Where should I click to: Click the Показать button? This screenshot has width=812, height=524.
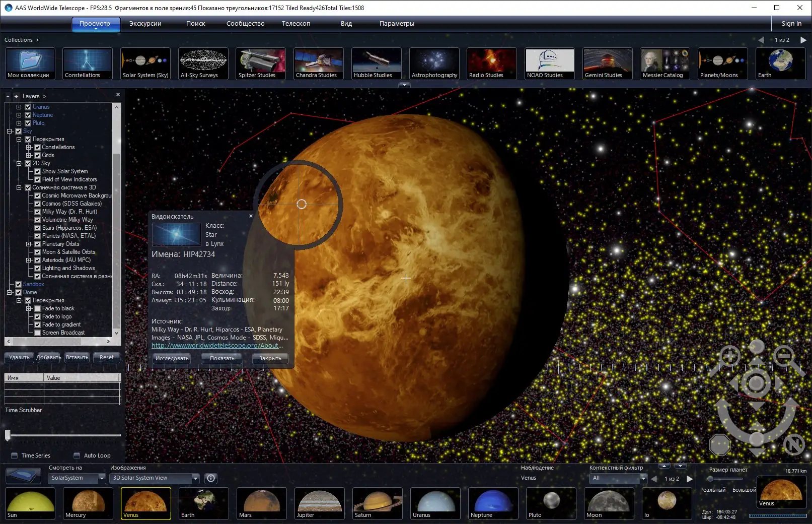[x=222, y=358]
